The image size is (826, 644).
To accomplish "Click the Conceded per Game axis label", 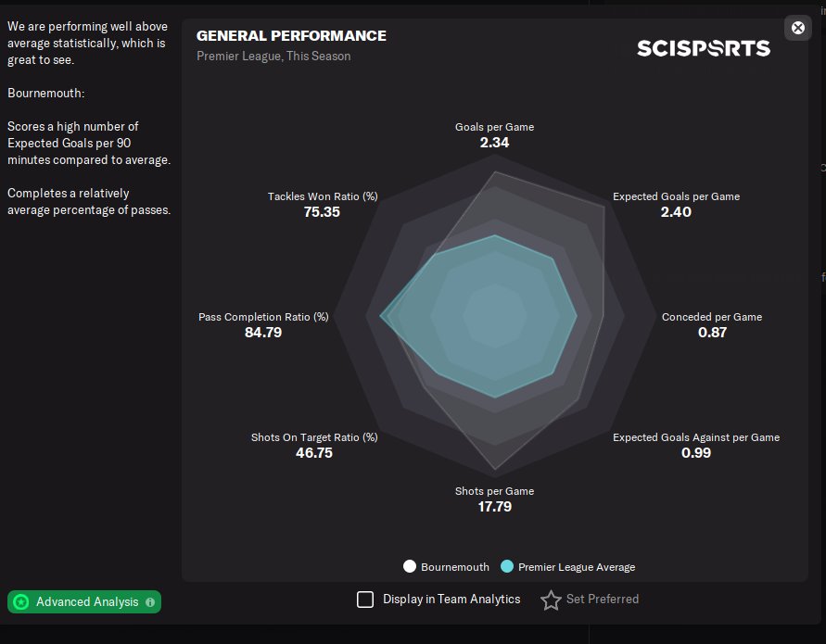I will 711,317.
